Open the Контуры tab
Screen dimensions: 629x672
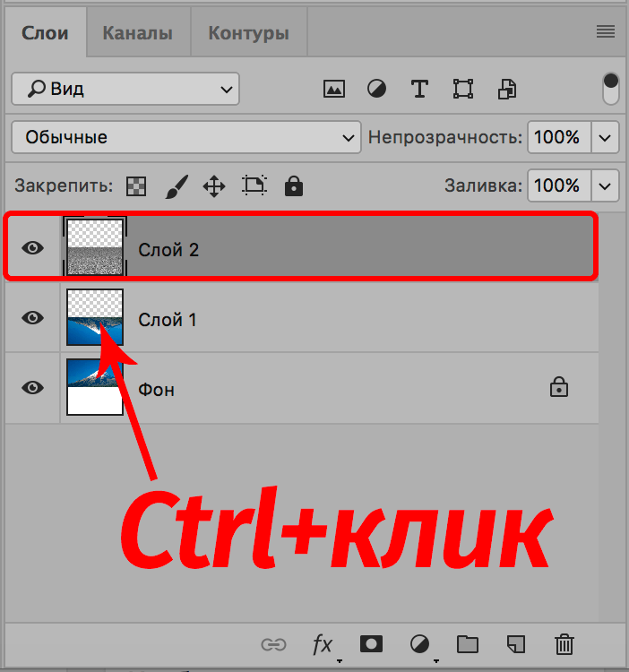(x=248, y=33)
